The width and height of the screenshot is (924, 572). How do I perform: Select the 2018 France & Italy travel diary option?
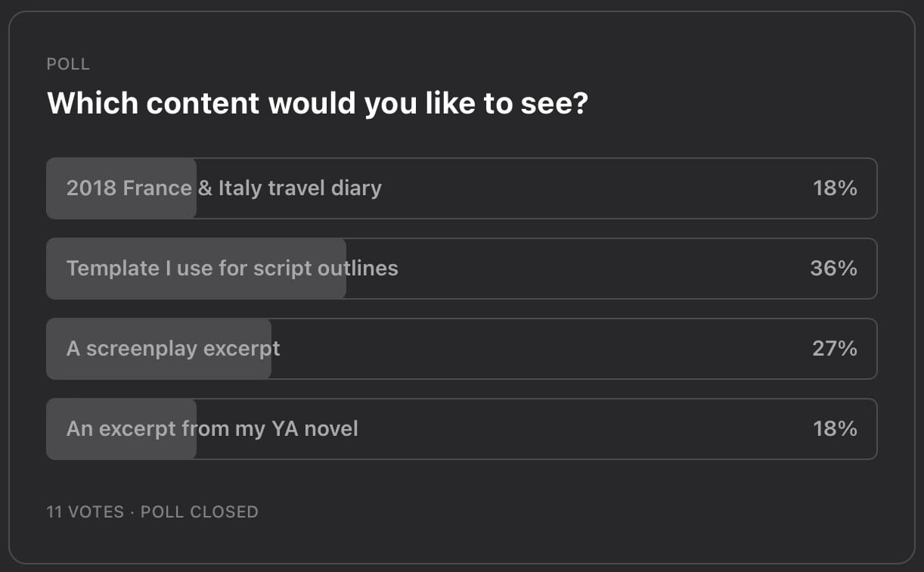pyautogui.click(x=461, y=188)
